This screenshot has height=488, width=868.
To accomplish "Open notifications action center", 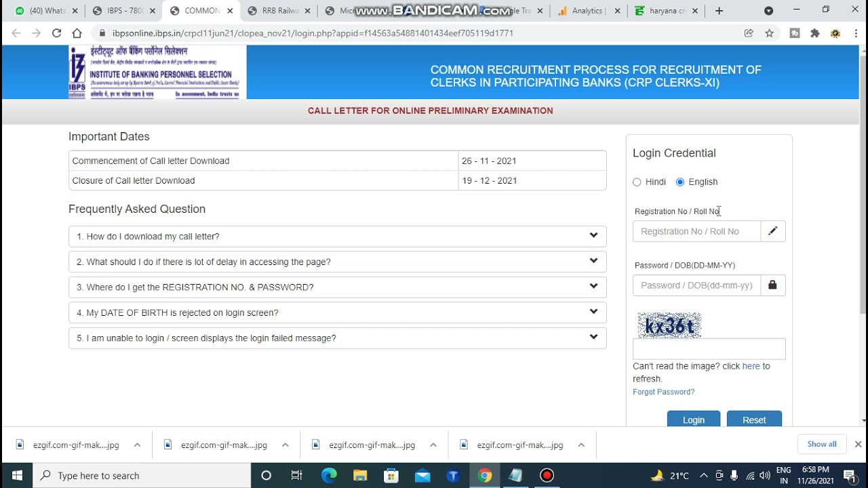I will click(849, 475).
